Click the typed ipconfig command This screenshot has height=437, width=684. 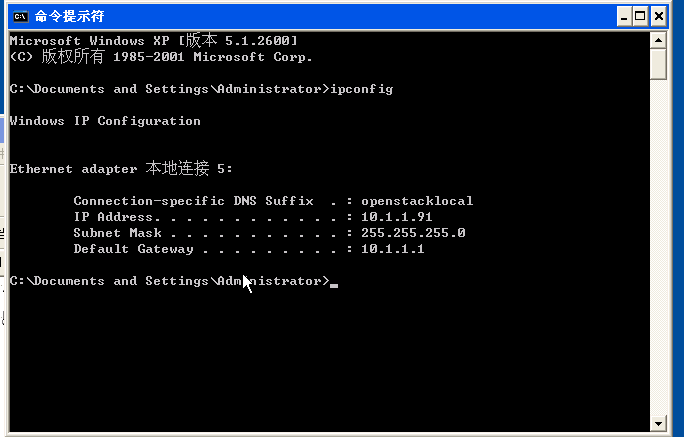pos(362,89)
